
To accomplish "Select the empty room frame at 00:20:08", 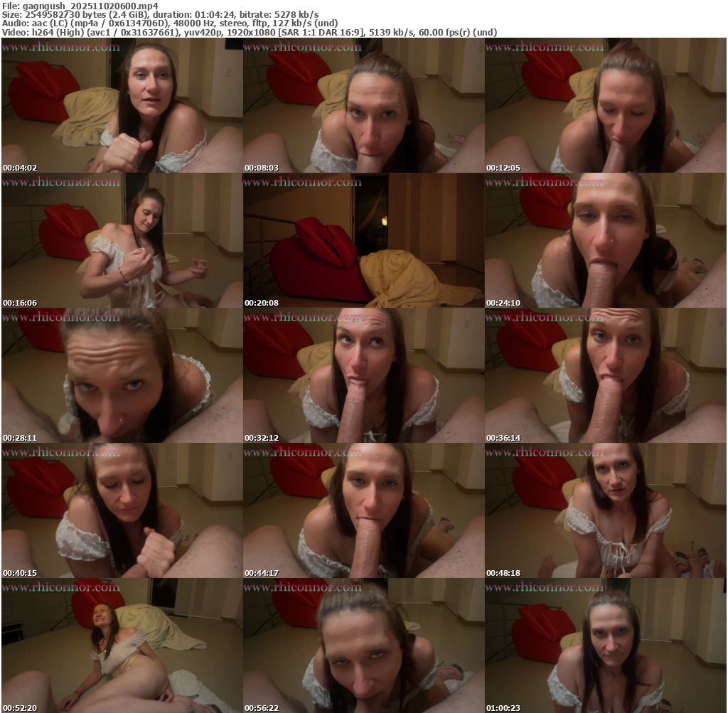I will 363,241.
